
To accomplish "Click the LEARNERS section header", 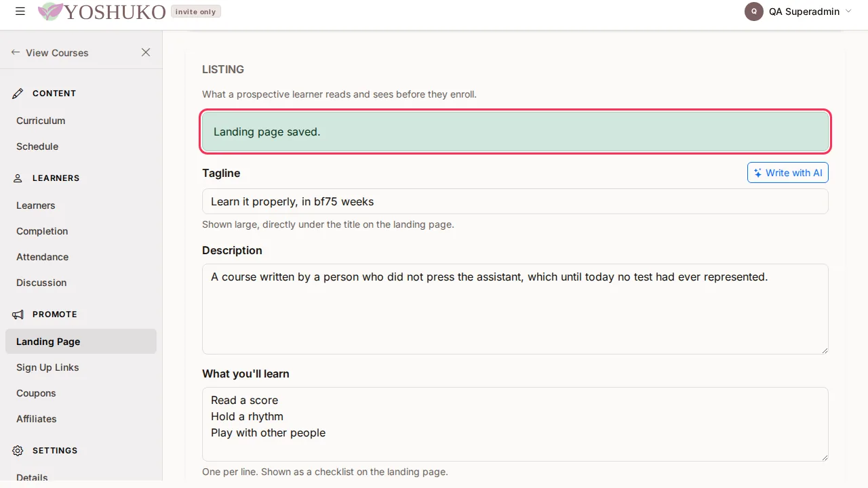I will (56, 178).
